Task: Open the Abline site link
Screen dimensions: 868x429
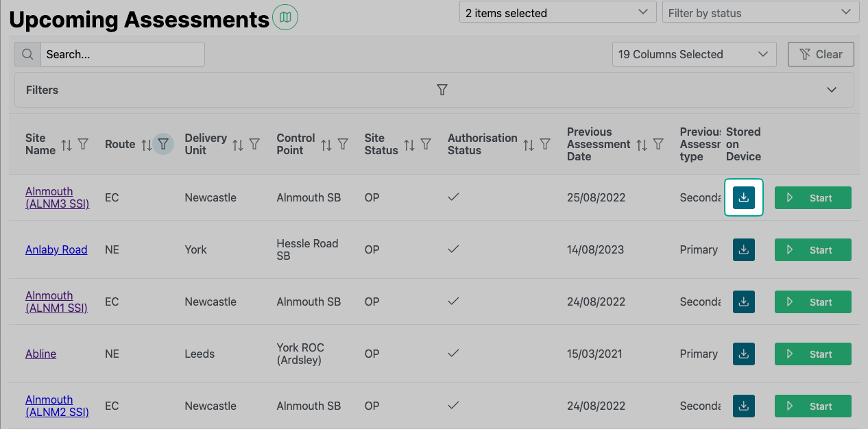Action: (41, 354)
